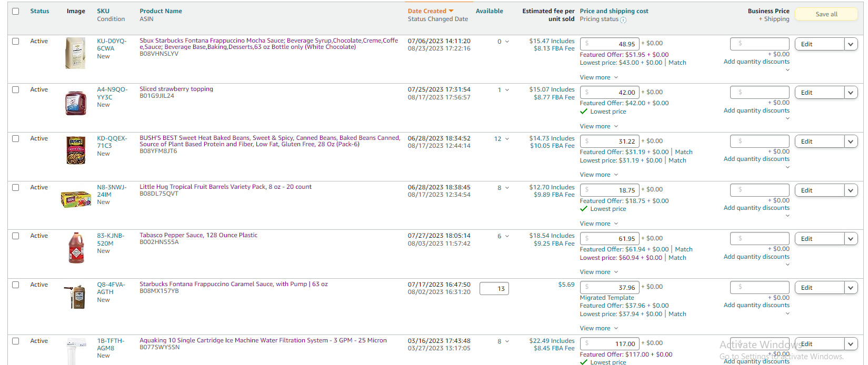Open Edit dropdown arrow for Baked Beans row
Image resolution: width=868 pixels, height=365 pixels.
(851, 141)
